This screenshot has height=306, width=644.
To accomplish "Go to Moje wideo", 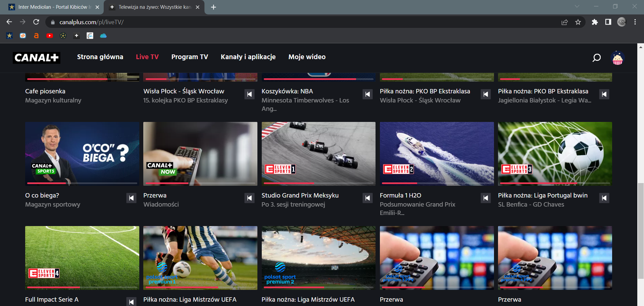I will 307,57.
